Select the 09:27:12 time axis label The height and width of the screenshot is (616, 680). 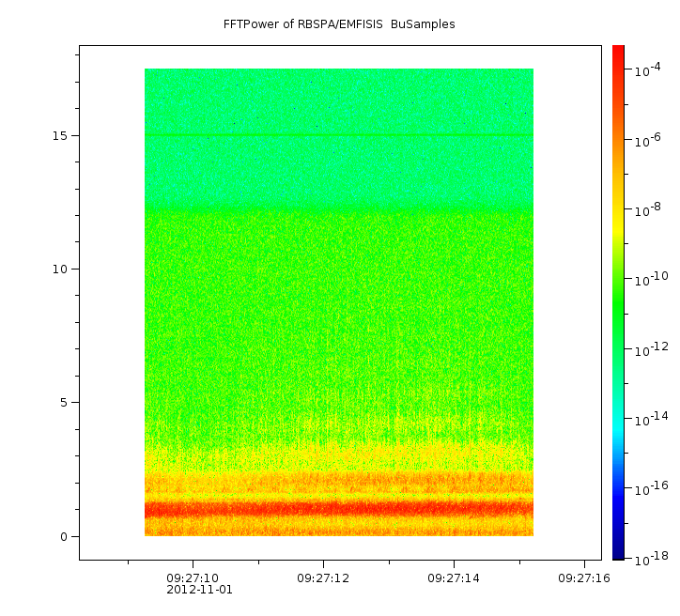(323, 577)
